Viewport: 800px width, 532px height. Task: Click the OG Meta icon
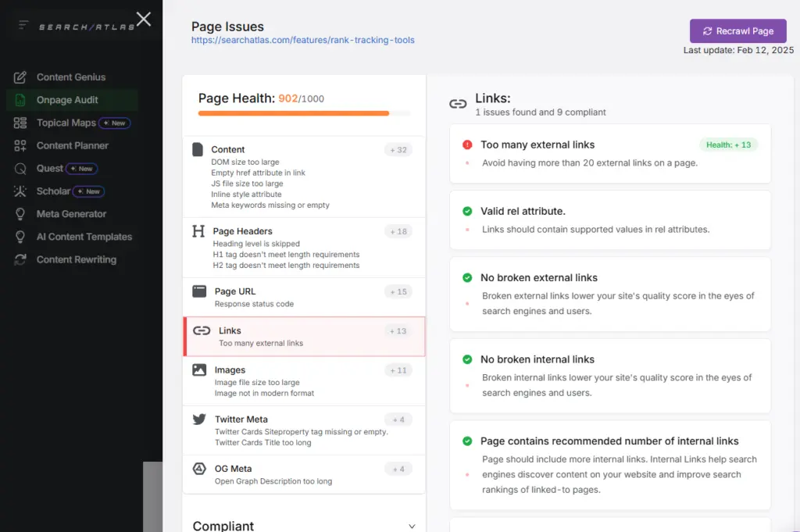point(199,468)
